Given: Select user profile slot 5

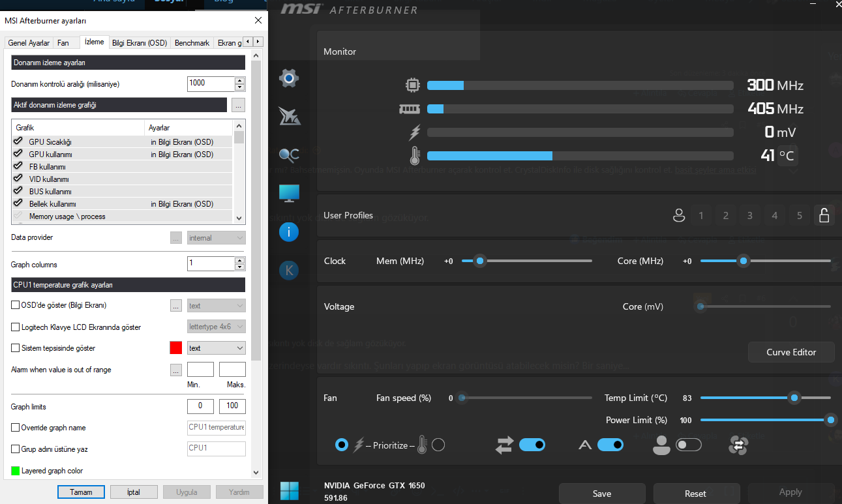Looking at the screenshot, I should point(800,216).
